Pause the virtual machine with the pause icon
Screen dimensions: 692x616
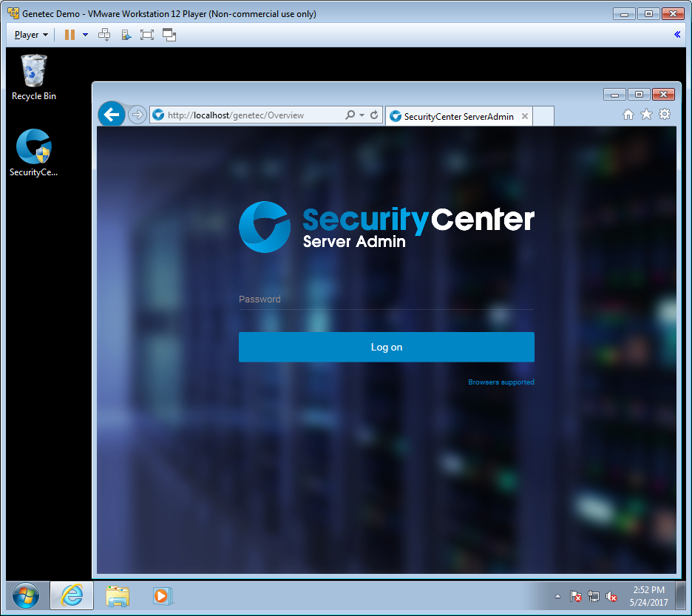[69, 35]
